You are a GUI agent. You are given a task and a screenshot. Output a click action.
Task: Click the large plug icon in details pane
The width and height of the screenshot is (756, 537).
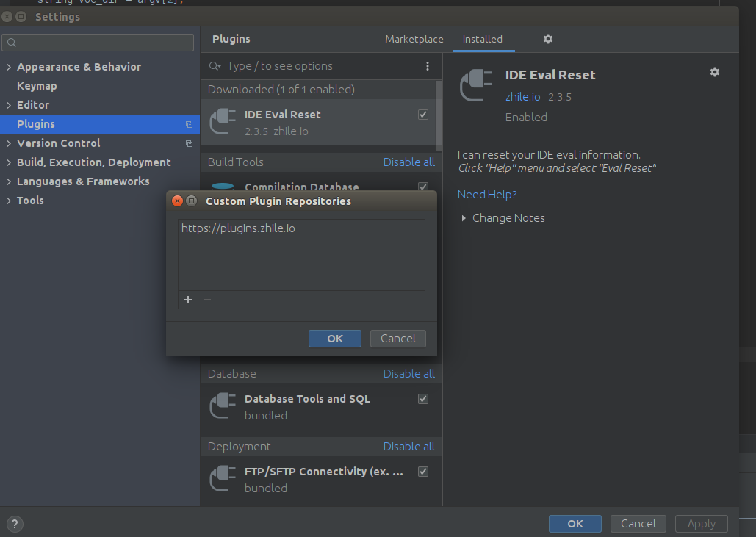(x=476, y=84)
